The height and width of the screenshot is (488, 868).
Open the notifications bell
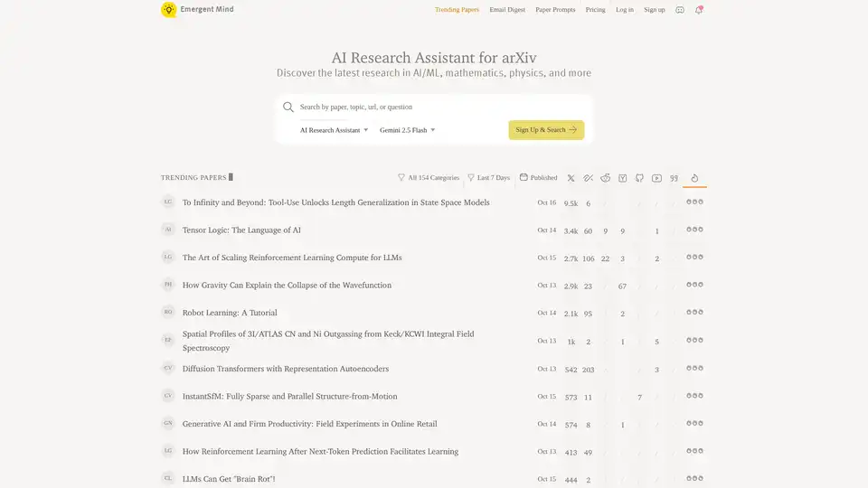point(699,10)
